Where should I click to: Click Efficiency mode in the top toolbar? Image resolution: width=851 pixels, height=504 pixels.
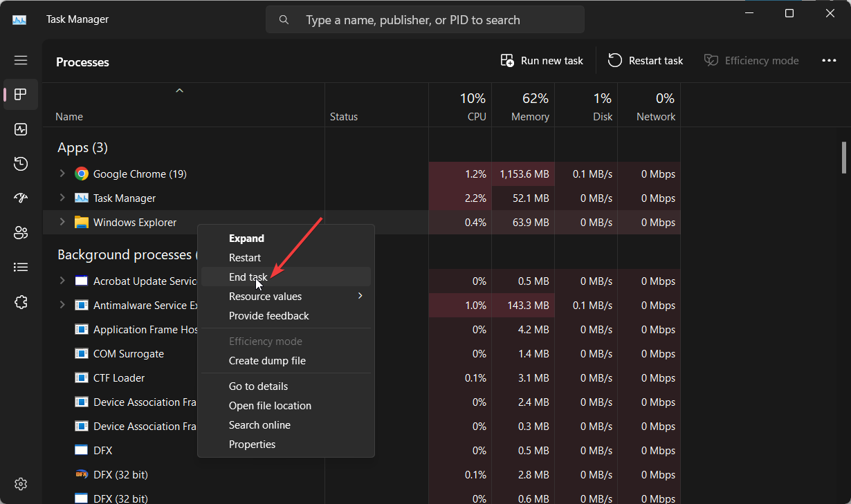pyautogui.click(x=751, y=61)
